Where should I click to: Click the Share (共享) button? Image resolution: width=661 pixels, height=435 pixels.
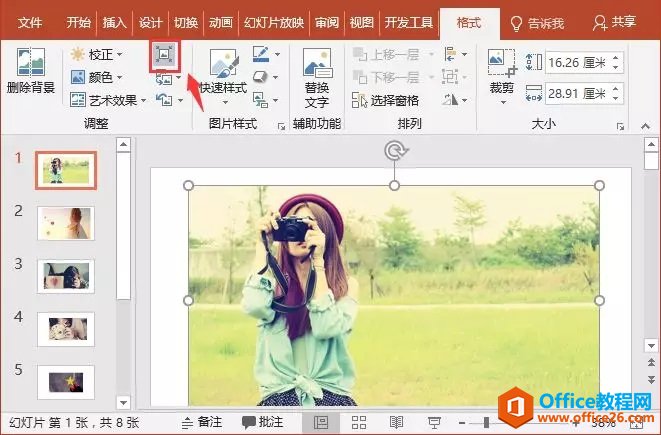pos(614,22)
